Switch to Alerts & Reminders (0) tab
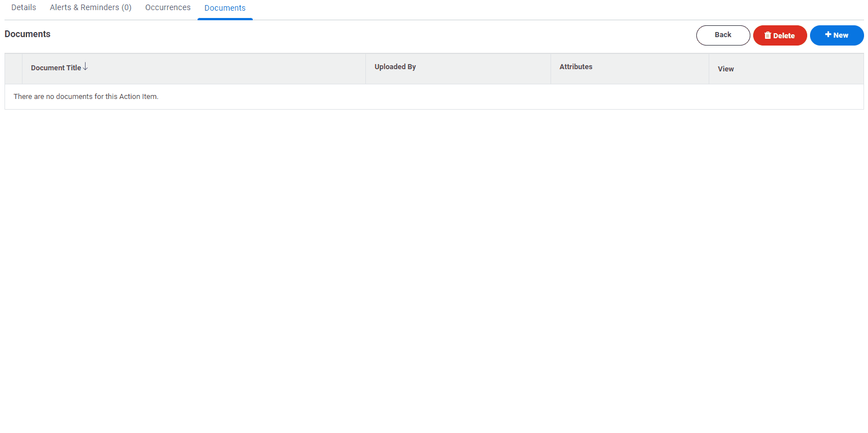This screenshot has height=433, width=868. pos(91,8)
